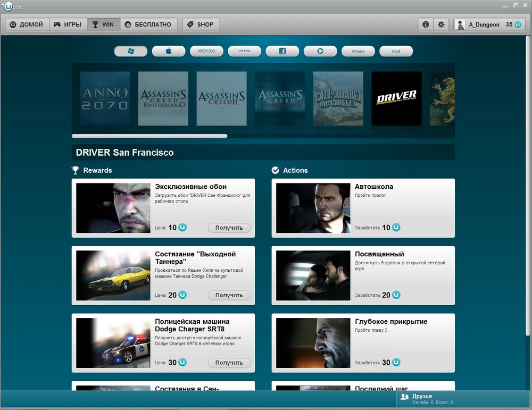This screenshot has height=410, width=532.
Task: Select the PS3 platform filter
Action: tap(244, 51)
